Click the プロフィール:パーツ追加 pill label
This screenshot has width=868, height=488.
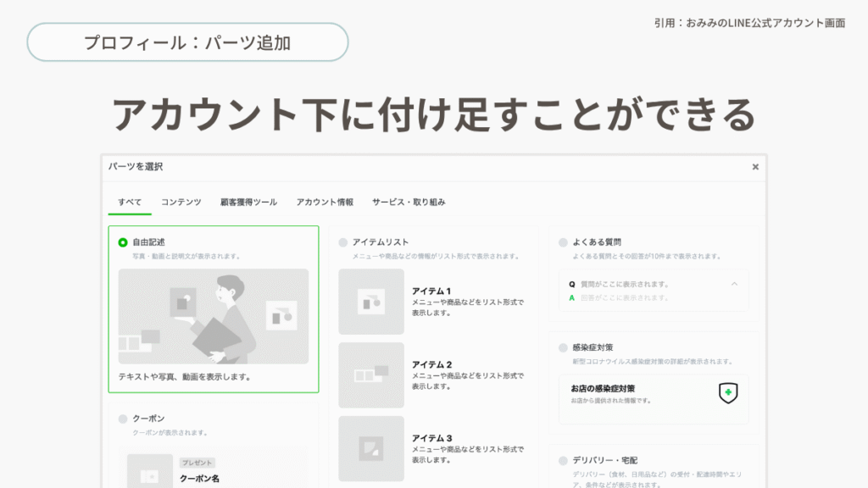point(187,42)
